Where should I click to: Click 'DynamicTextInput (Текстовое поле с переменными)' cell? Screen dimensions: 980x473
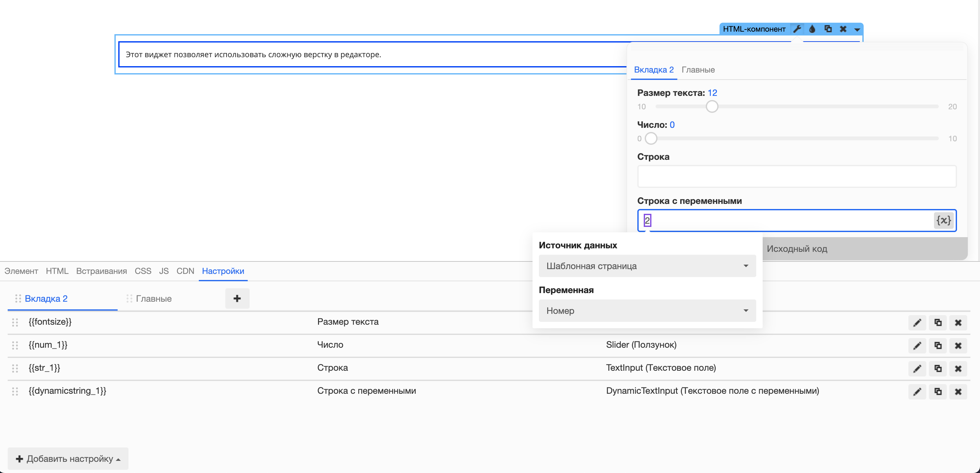712,391
